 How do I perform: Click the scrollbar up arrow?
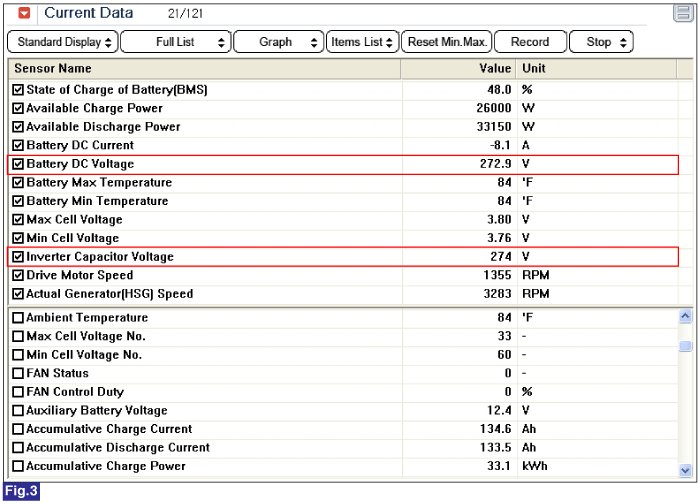coord(685,317)
